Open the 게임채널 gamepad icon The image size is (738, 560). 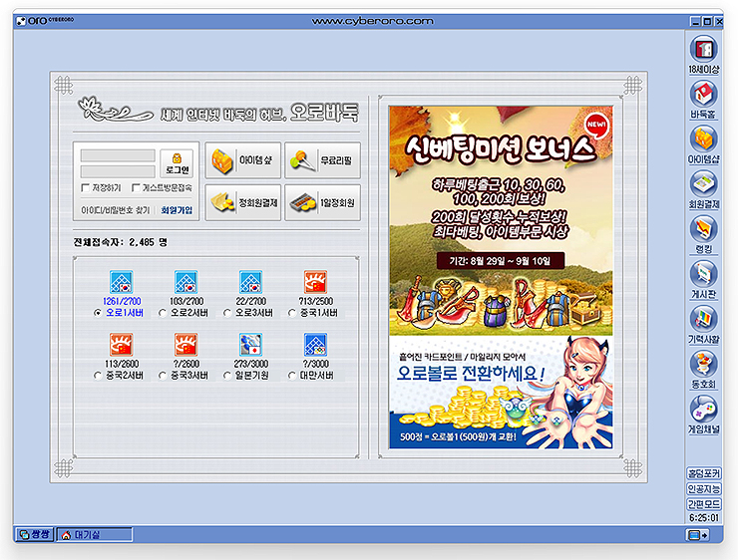[x=704, y=409]
